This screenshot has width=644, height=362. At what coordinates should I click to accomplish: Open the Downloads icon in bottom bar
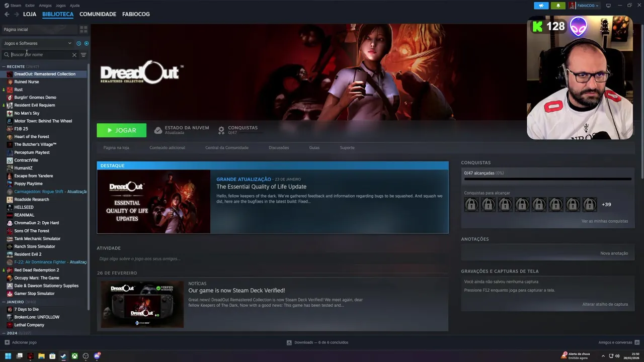pos(289,342)
